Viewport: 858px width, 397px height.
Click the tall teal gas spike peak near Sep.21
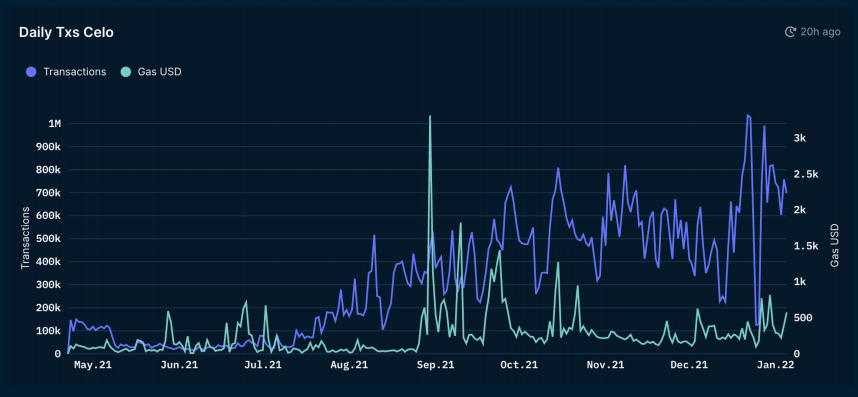click(x=430, y=116)
